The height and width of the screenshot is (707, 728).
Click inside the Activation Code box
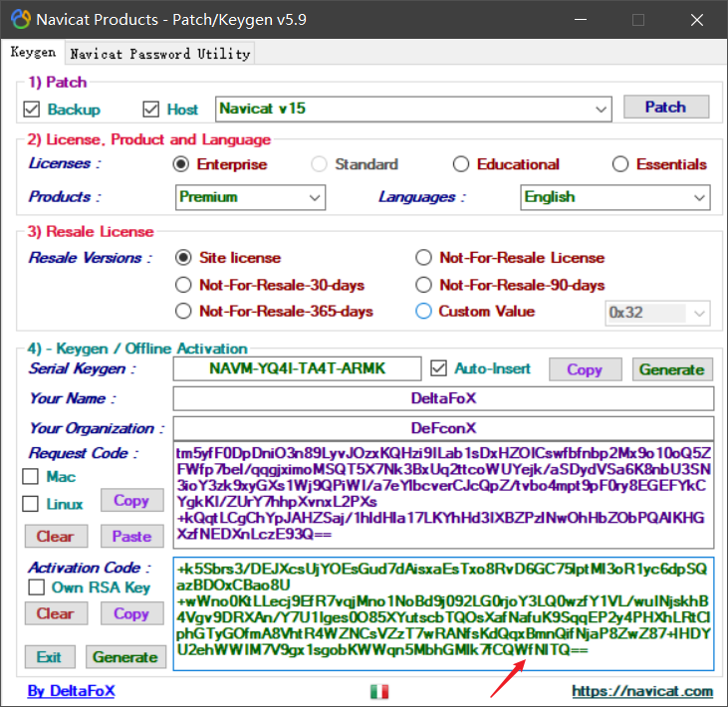(x=443, y=614)
